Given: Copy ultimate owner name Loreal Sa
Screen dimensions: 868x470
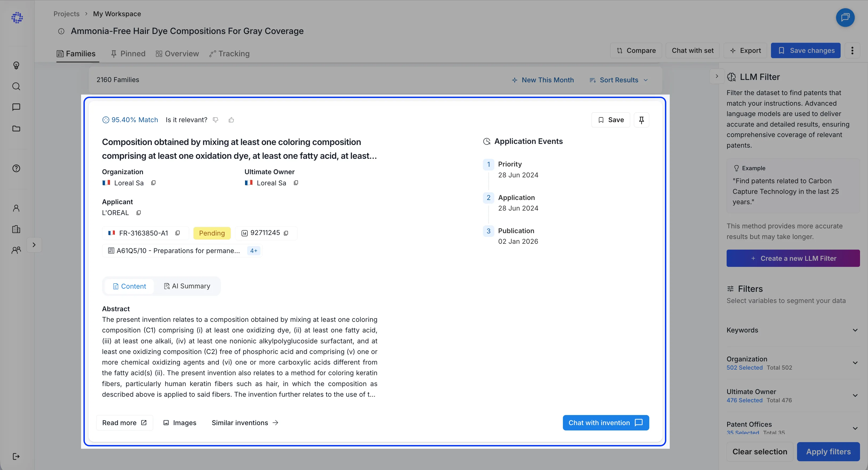Looking at the screenshot, I should [x=296, y=183].
